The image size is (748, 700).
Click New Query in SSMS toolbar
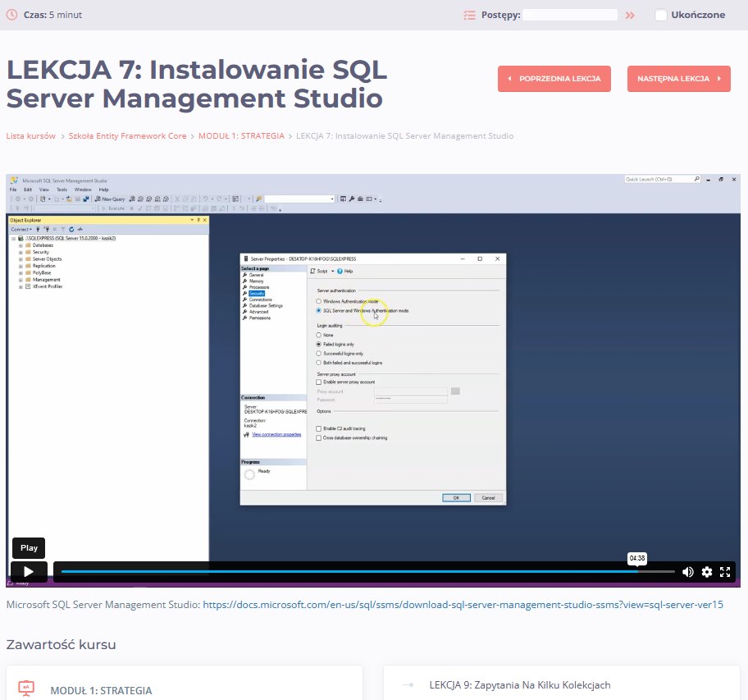pos(110,199)
